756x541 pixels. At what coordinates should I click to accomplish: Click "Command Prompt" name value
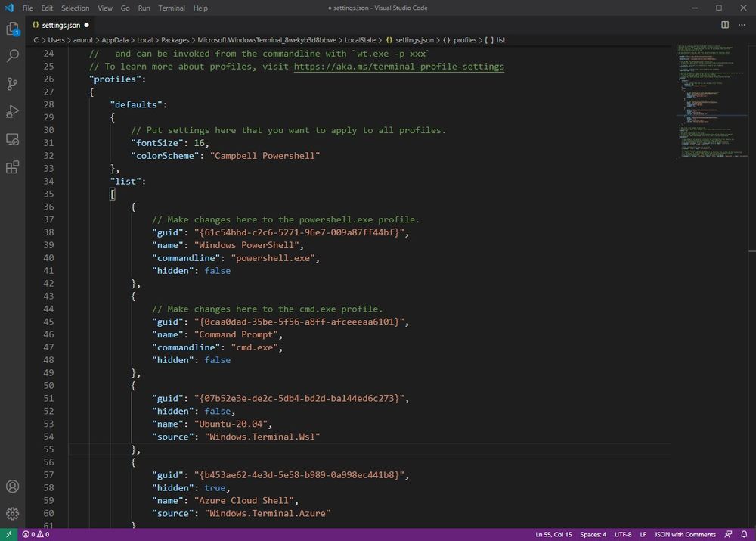(x=236, y=334)
